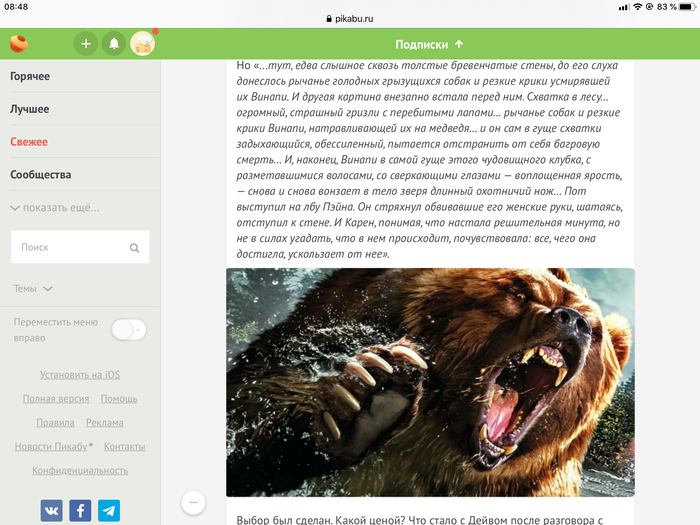Open the Подписки feed header dropdown
The image size is (700, 525).
tap(429, 44)
